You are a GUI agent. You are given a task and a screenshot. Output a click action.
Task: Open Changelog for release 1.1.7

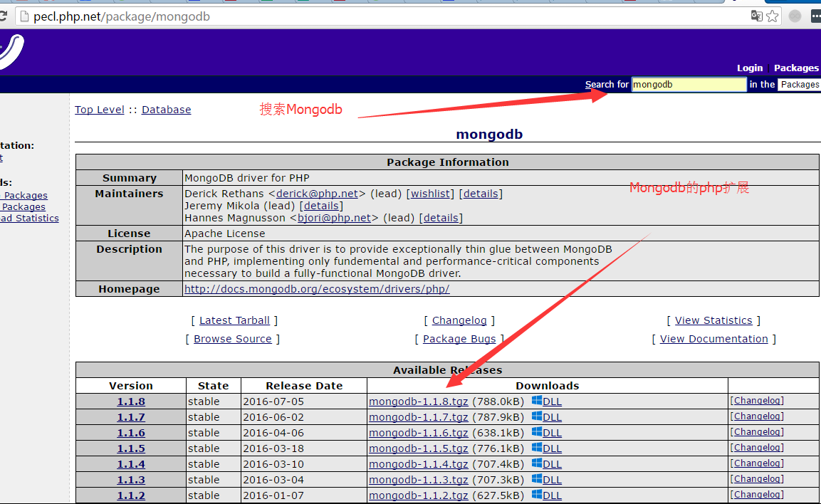(757, 416)
